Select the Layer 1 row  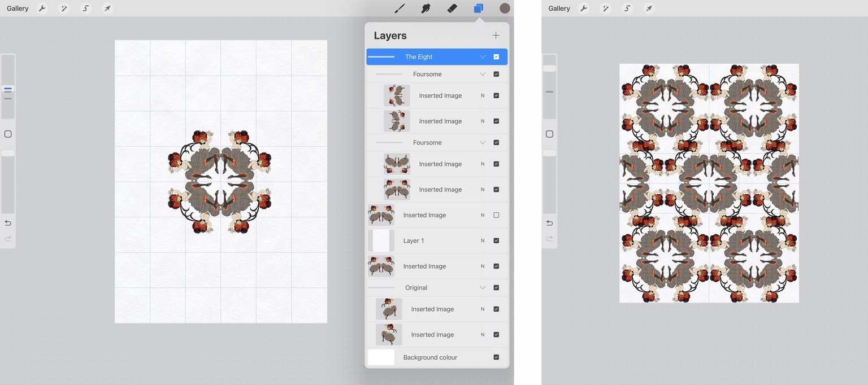437,240
